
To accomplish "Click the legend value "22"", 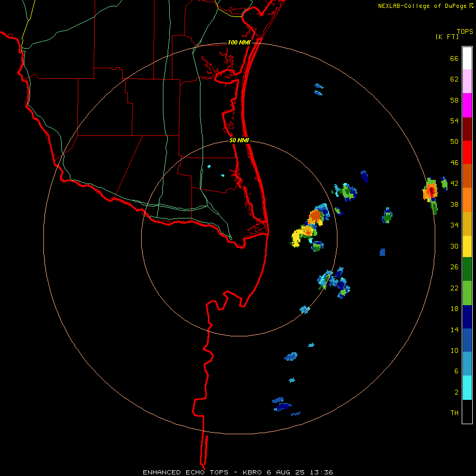I will (454, 288).
